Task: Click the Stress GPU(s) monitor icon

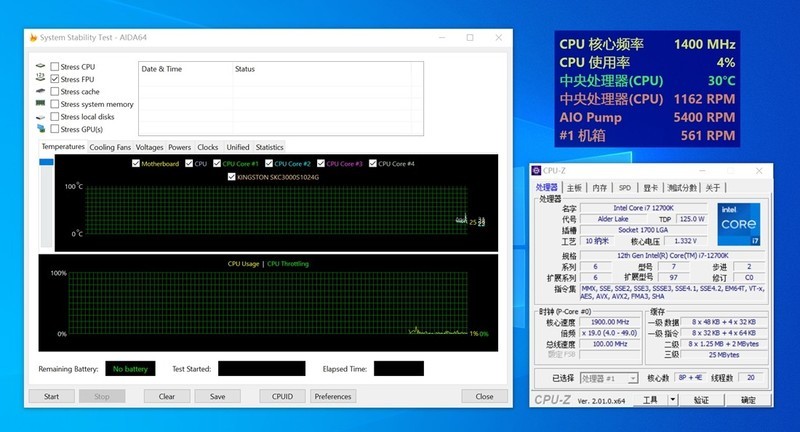Action: click(40, 129)
